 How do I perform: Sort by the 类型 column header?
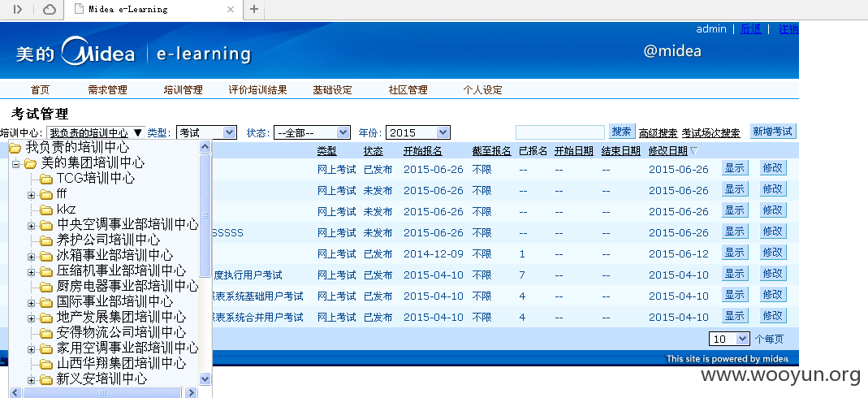point(326,151)
